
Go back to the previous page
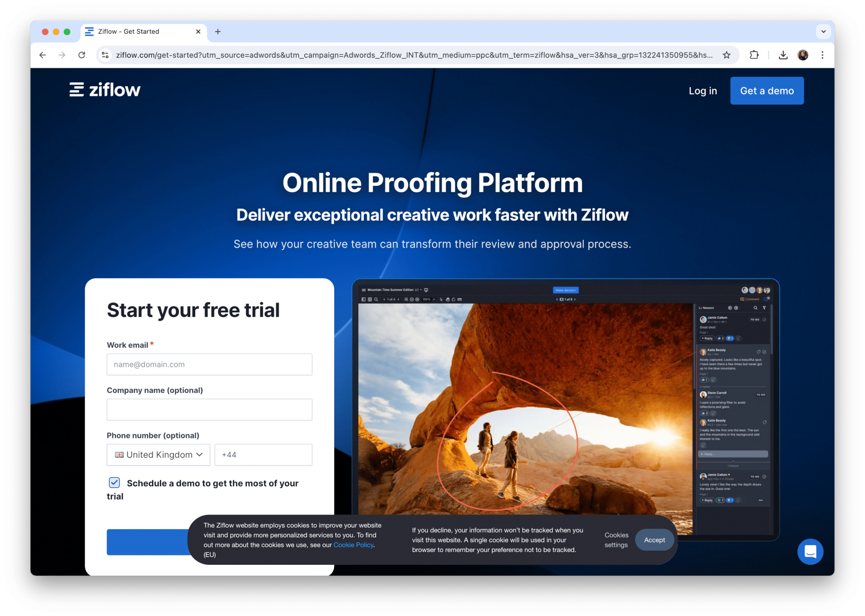click(x=43, y=55)
